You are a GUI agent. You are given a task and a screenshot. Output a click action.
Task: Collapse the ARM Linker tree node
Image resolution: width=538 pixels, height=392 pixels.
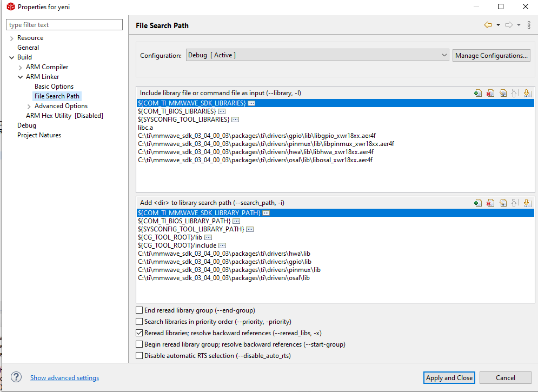[20, 77]
